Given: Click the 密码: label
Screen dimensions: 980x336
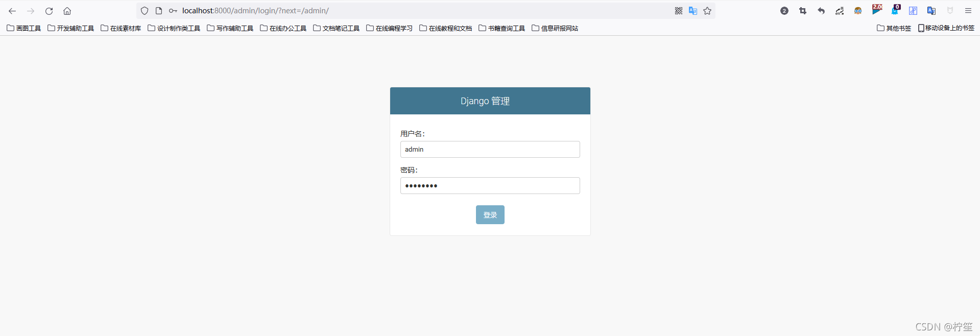Looking at the screenshot, I should 409,170.
